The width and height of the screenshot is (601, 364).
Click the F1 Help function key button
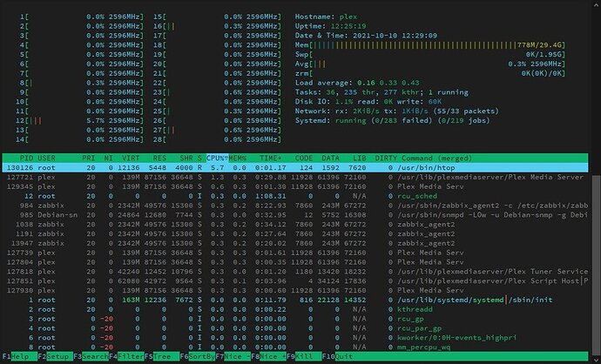20,356
